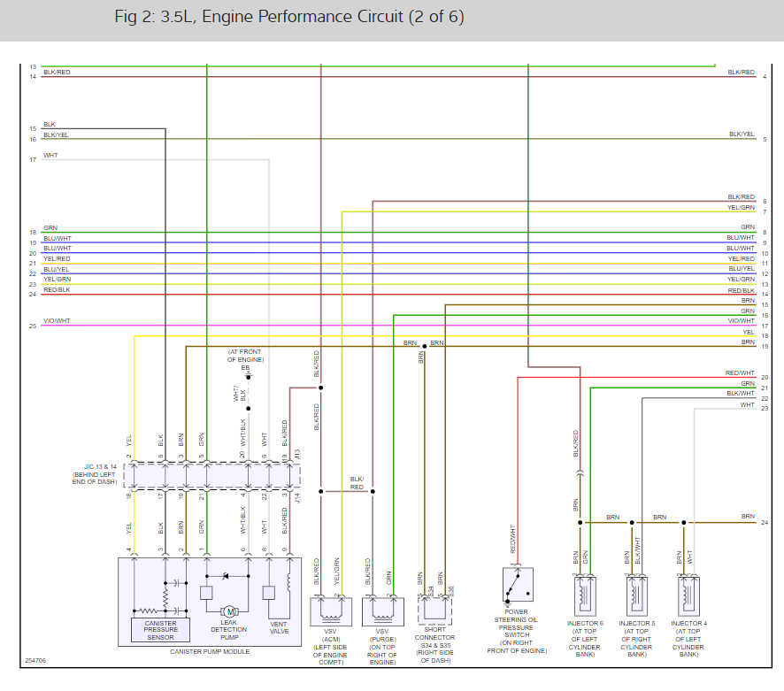Click the VSV (Purge) solenoid symbol

[x=383, y=611]
